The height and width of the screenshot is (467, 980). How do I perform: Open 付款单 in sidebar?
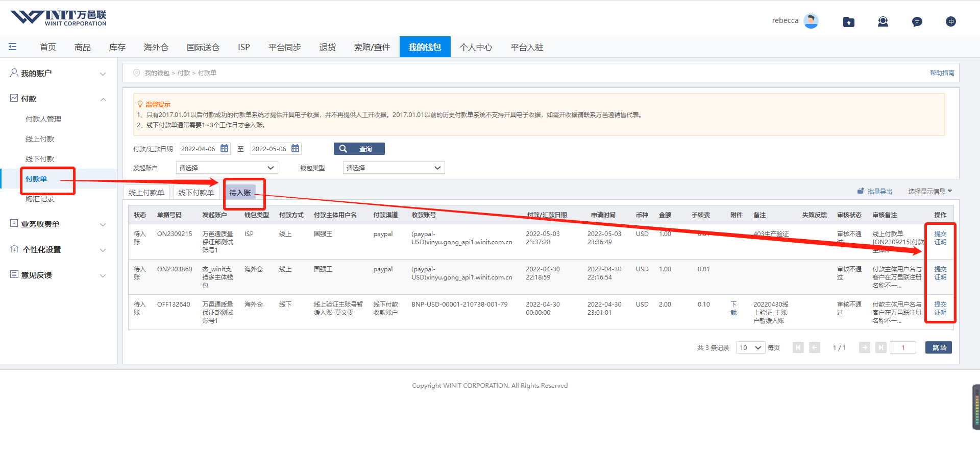tap(36, 179)
